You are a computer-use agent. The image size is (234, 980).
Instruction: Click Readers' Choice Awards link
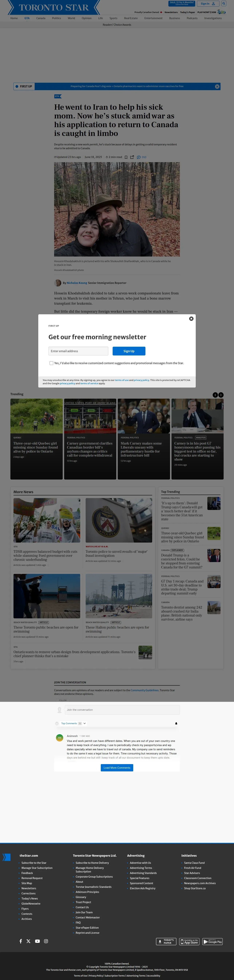[x=117, y=25]
